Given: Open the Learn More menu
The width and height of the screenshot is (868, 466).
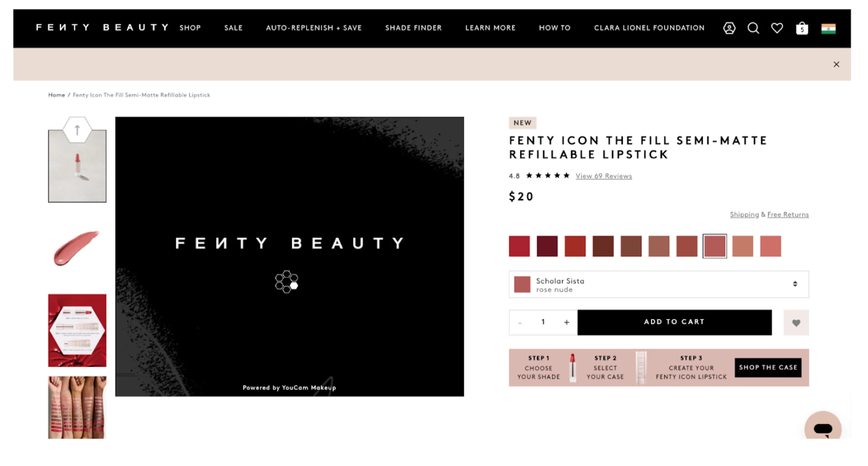Looking at the screenshot, I should click(490, 28).
